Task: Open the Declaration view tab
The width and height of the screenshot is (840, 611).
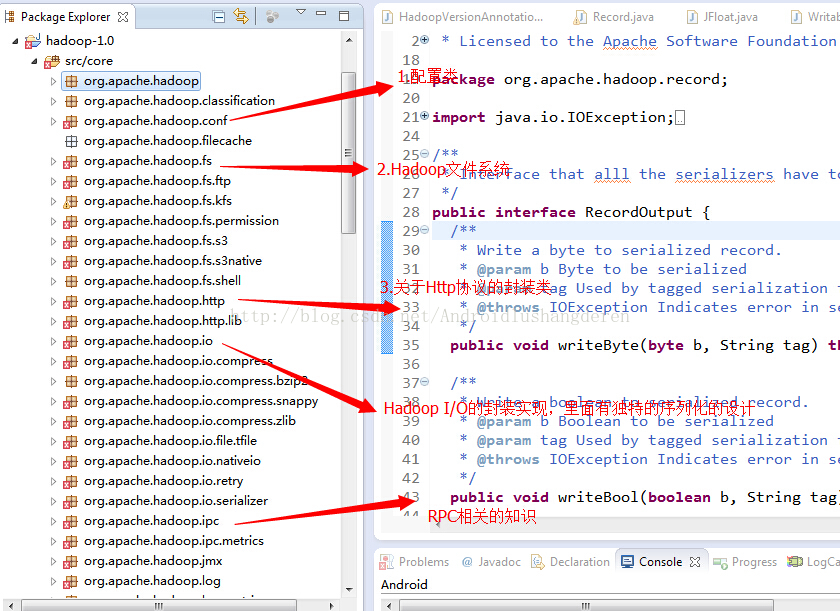Action: pyautogui.click(x=571, y=562)
